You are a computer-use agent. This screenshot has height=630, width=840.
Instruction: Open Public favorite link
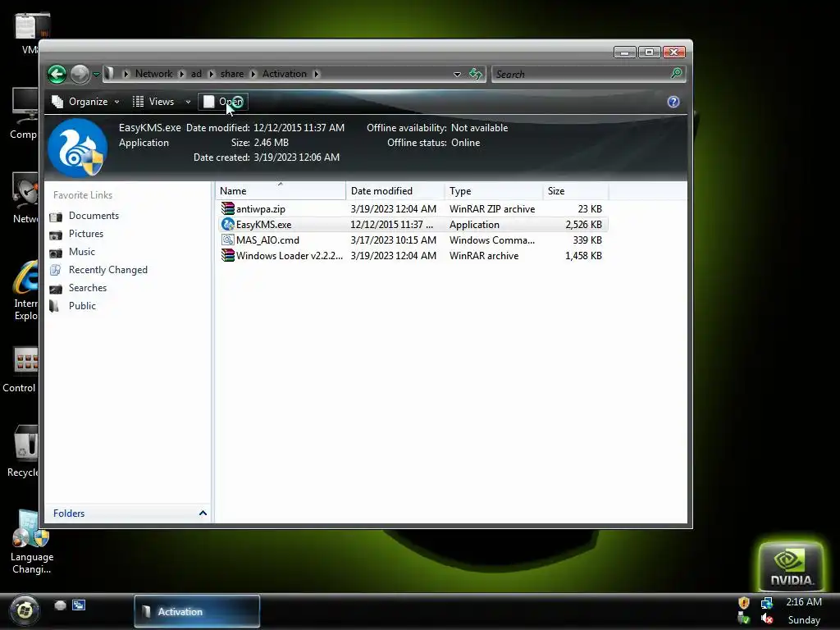click(x=82, y=306)
